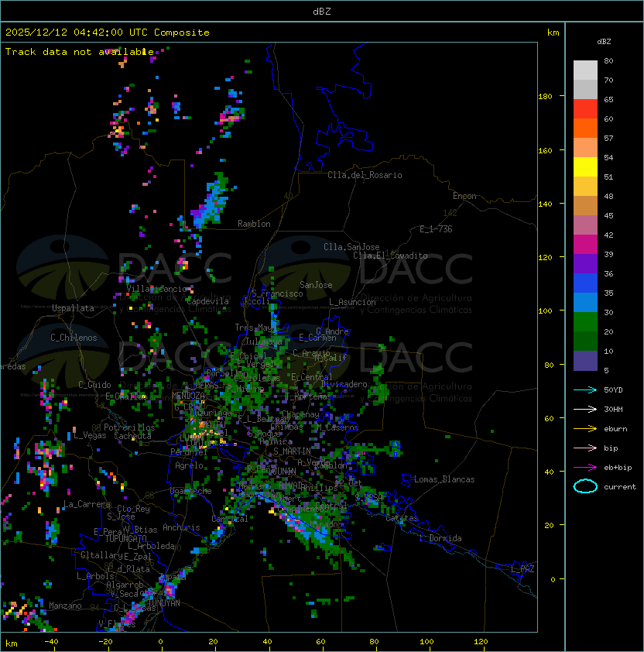The width and height of the screenshot is (644, 652).
Task: Click the 'La_Carrera' map label
Action: pyautogui.click(x=87, y=504)
